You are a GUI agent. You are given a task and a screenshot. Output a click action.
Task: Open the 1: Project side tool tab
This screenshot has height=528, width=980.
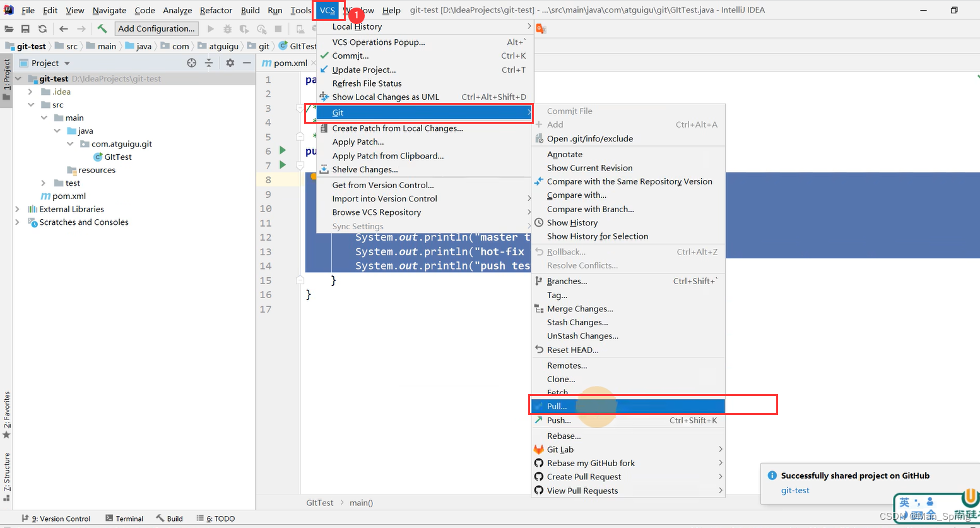coord(6,79)
